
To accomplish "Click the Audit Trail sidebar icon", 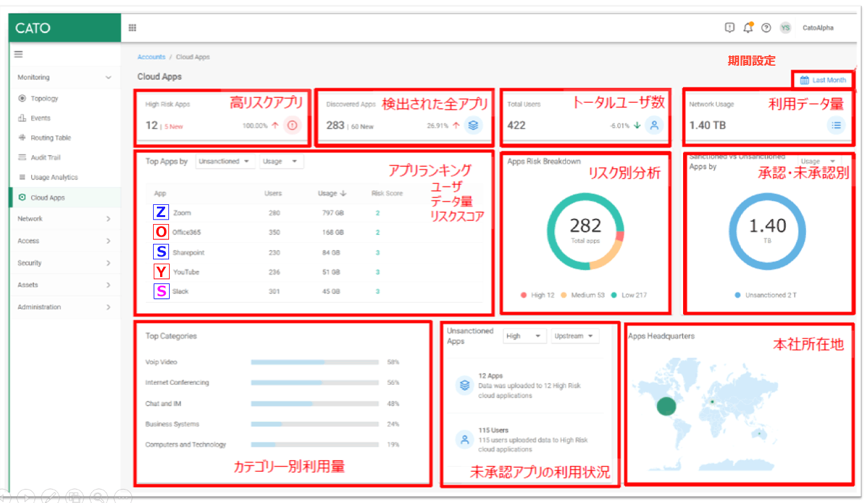I will [22, 158].
